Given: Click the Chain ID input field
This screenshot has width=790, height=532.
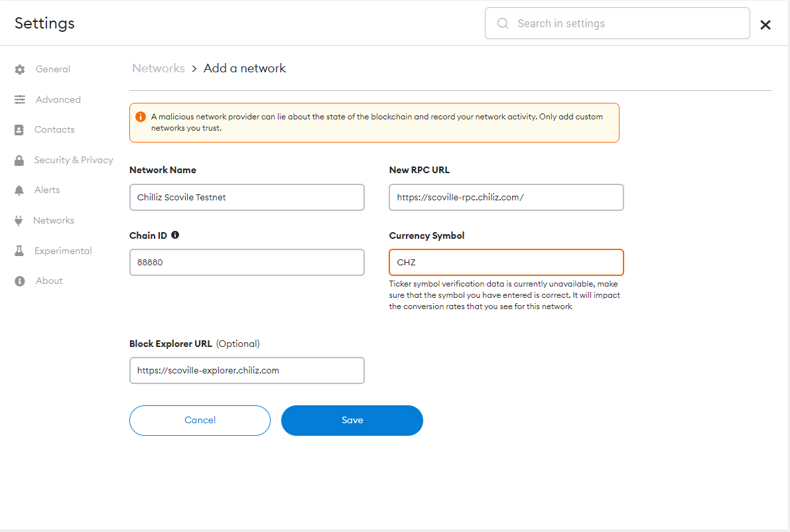Looking at the screenshot, I should click(x=247, y=262).
